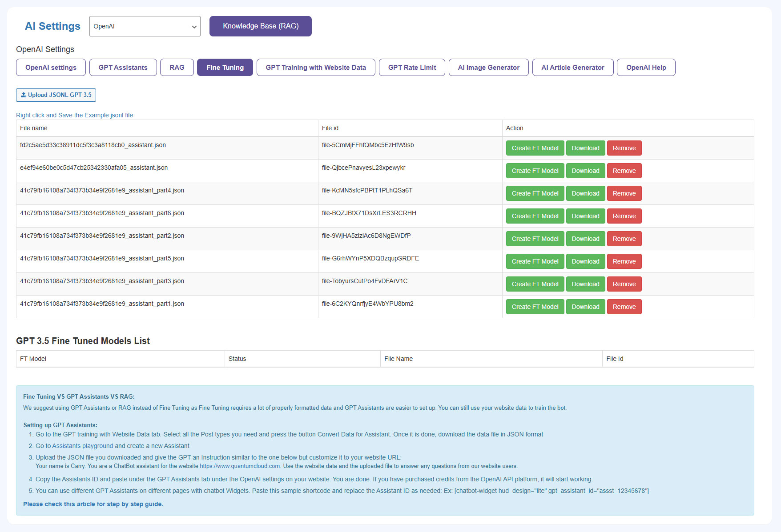Remove the assistant_part4.json file
The image size is (781, 532).
(624, 193)
